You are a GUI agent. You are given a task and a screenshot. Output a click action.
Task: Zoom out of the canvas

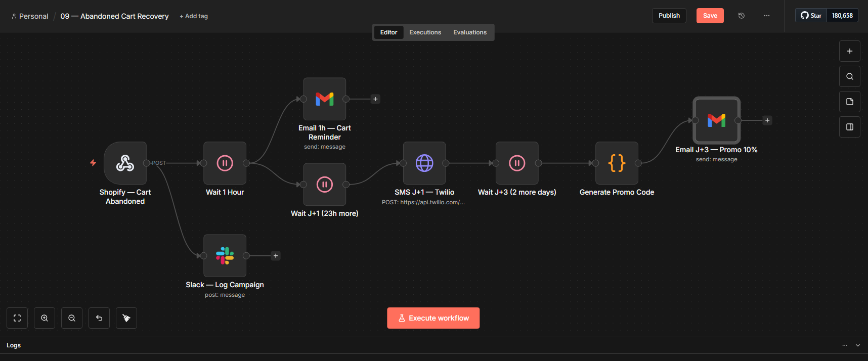[72, 318]
